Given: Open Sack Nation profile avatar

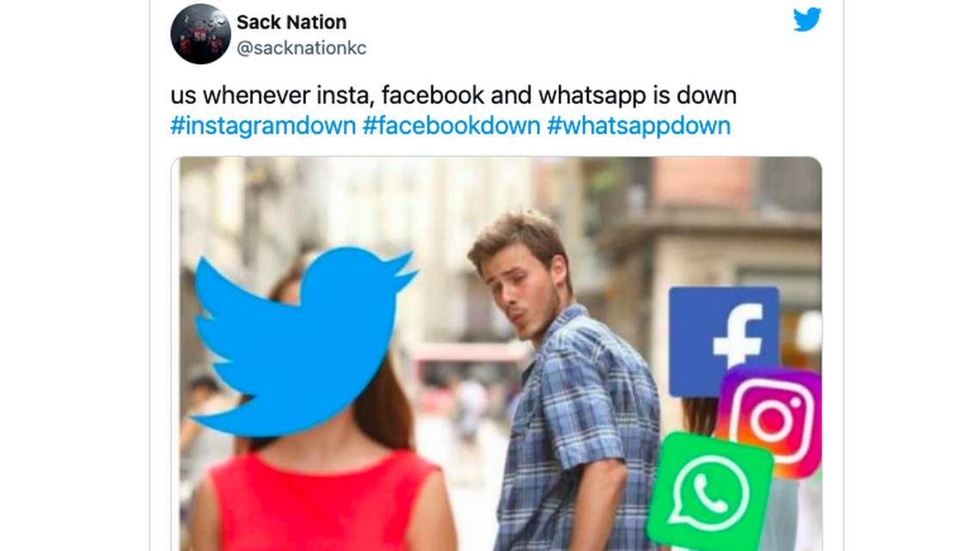Looking at the screenshot, I should [x=200, y=34].
